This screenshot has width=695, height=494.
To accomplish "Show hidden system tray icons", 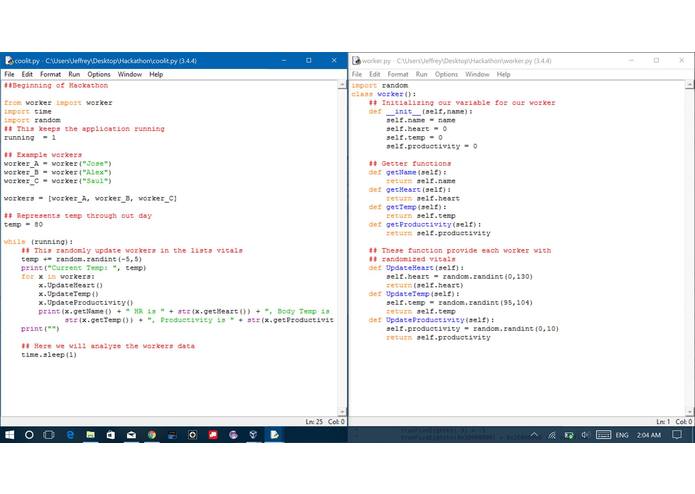I will coord(534,435).
